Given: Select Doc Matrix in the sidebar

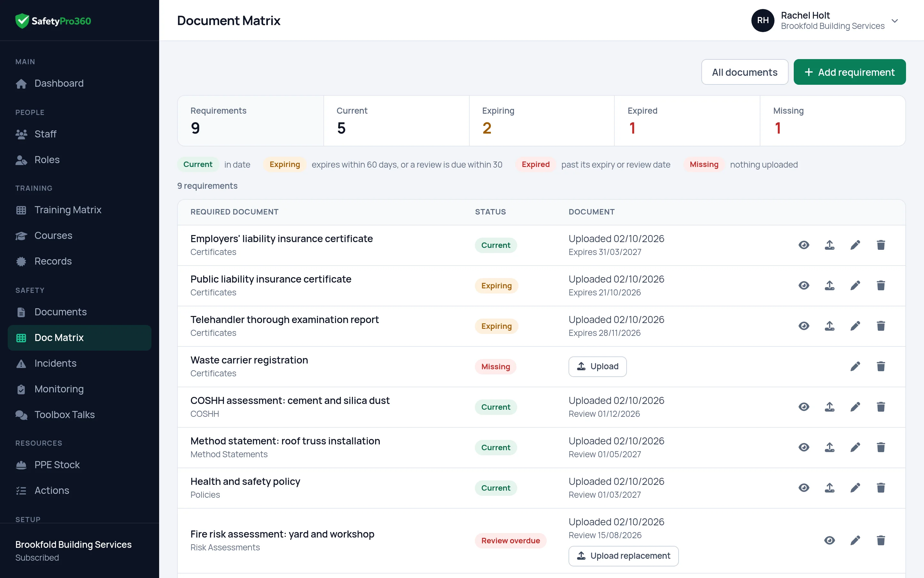Looking at the screenshot, I should pyautogui.click(x=80, y=337).
